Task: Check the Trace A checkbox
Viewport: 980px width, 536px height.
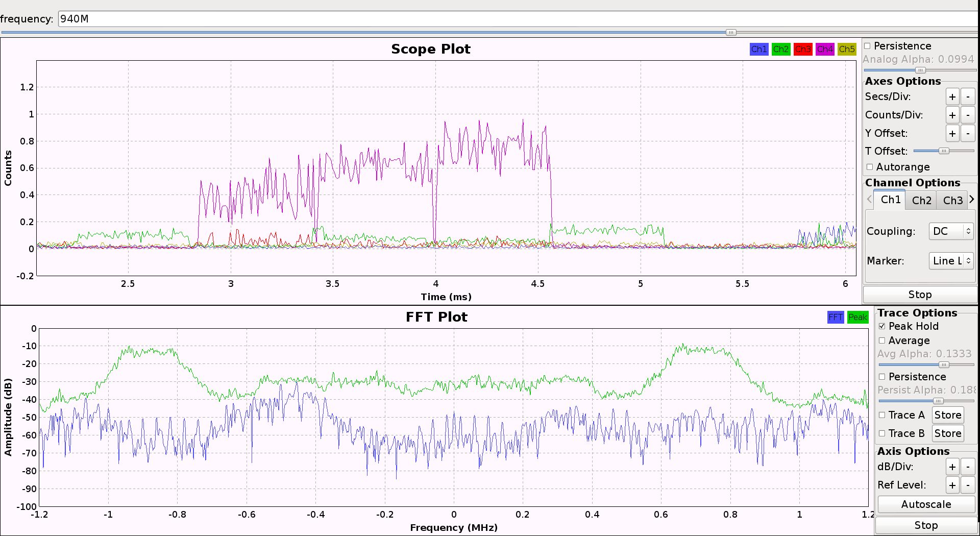Action: (x=882, y=415)
